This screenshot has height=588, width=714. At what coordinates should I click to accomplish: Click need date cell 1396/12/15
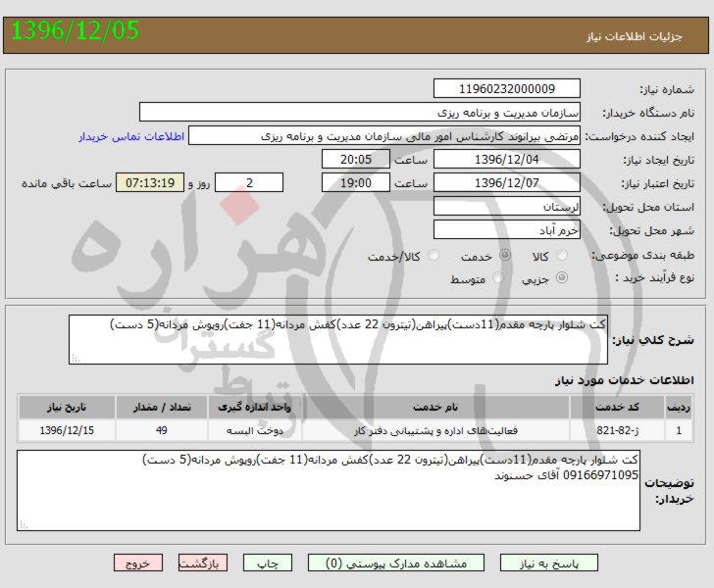pos(67,430)
